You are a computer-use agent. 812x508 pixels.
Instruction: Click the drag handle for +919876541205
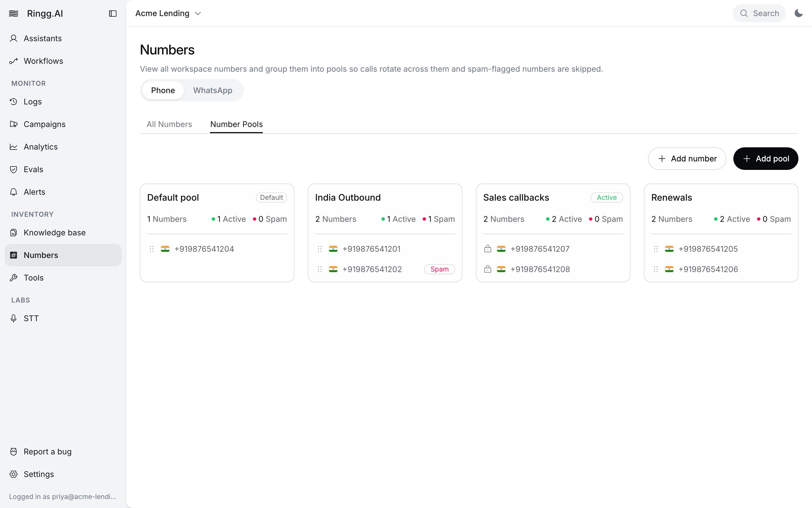pos(656,249)
